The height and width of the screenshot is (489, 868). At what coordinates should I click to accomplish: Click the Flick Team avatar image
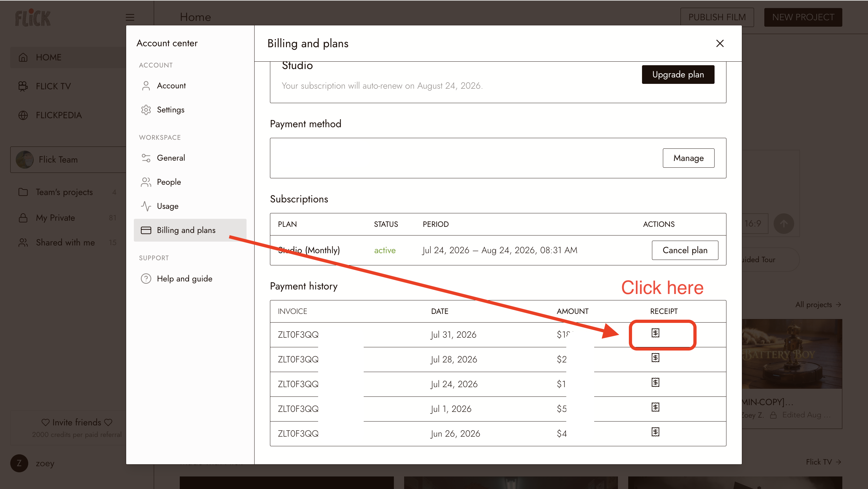[25, 159]
